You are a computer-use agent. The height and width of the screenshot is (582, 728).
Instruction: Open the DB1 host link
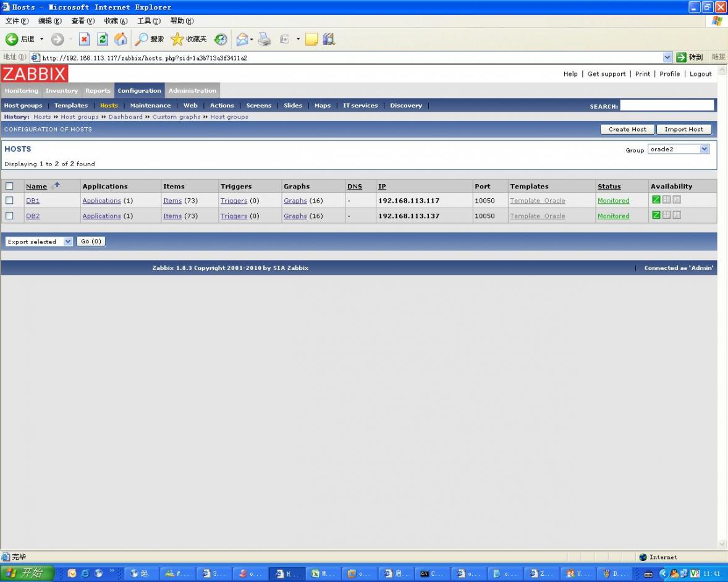click(x=33, y=201)
